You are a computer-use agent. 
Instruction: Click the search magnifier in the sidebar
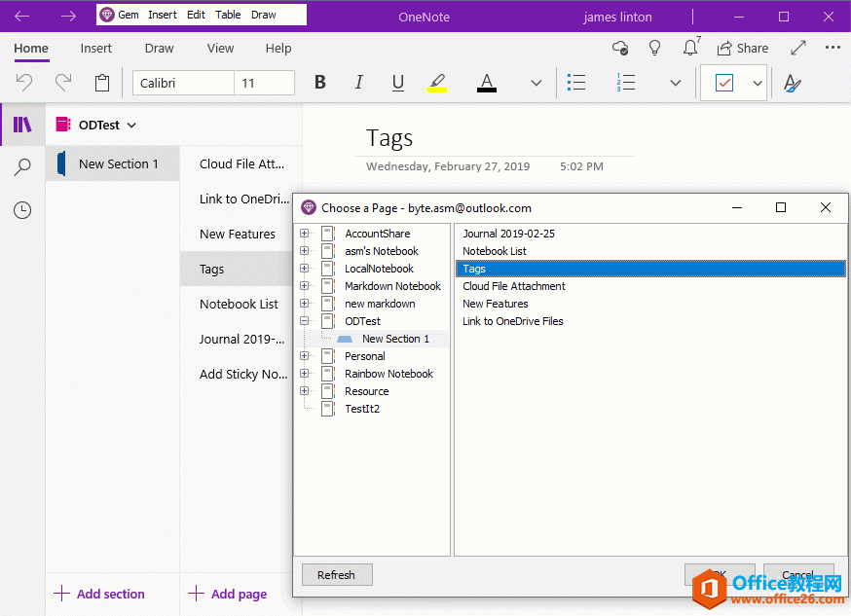click(21, 166)
